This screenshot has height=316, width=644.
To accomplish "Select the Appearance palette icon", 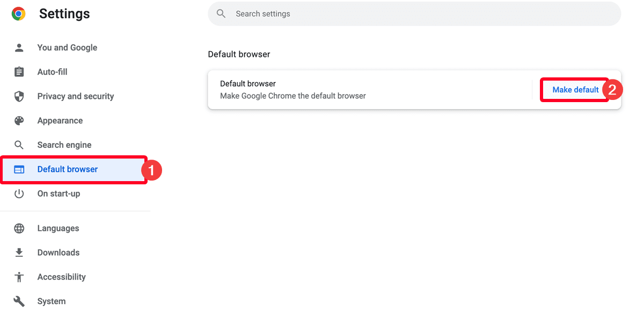I will 19,120.
